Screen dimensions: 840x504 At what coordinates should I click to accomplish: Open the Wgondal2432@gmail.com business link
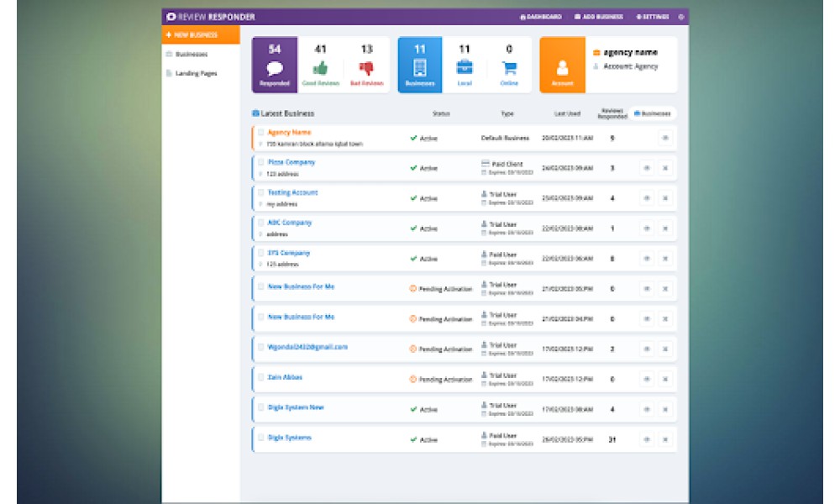307,347
